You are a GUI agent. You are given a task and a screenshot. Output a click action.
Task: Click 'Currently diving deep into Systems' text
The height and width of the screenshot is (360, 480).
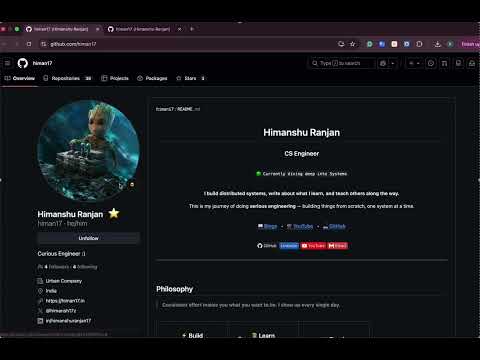305,174
